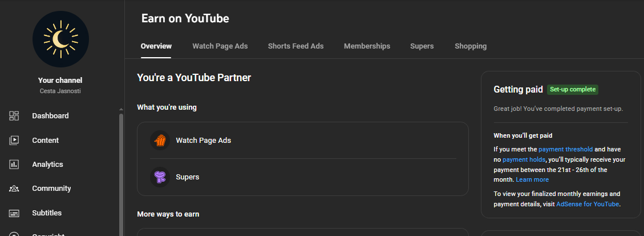Select the Memberships tab

point(367,46)
